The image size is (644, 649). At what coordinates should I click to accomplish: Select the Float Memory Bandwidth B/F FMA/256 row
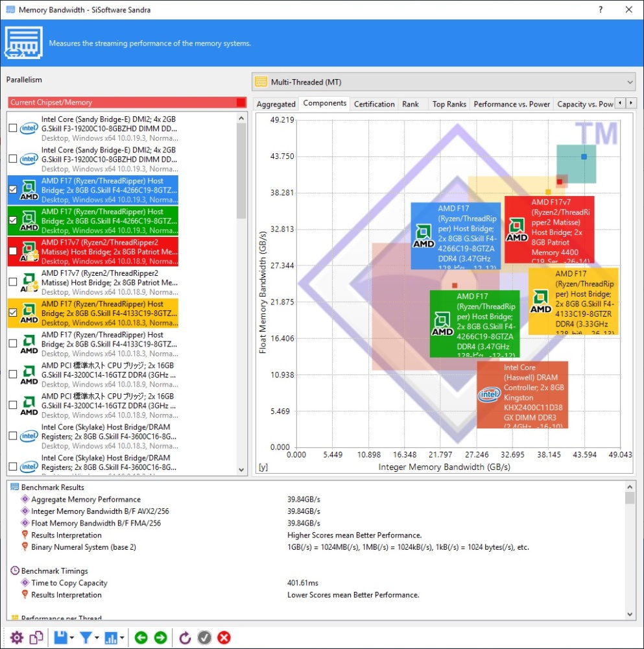tap(96, 523)
